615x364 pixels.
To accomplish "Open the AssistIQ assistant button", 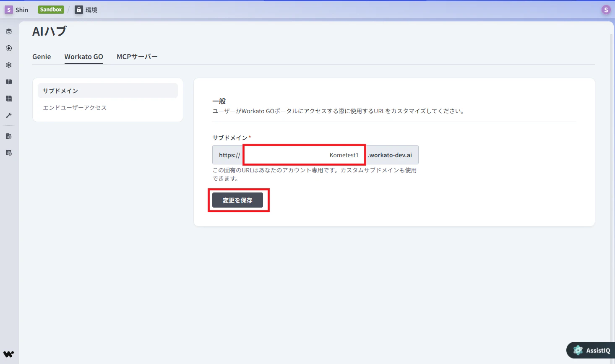I will pos(592,350).
